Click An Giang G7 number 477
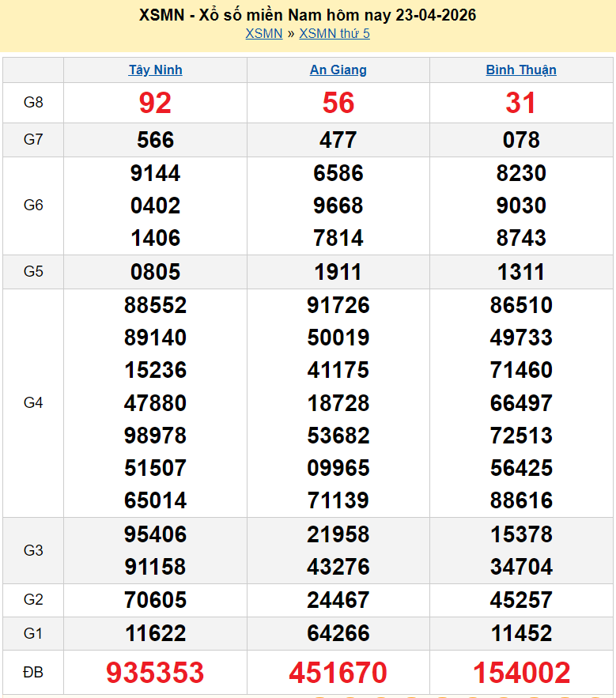This screenshot has height=698, width=616. click(338, 140)
